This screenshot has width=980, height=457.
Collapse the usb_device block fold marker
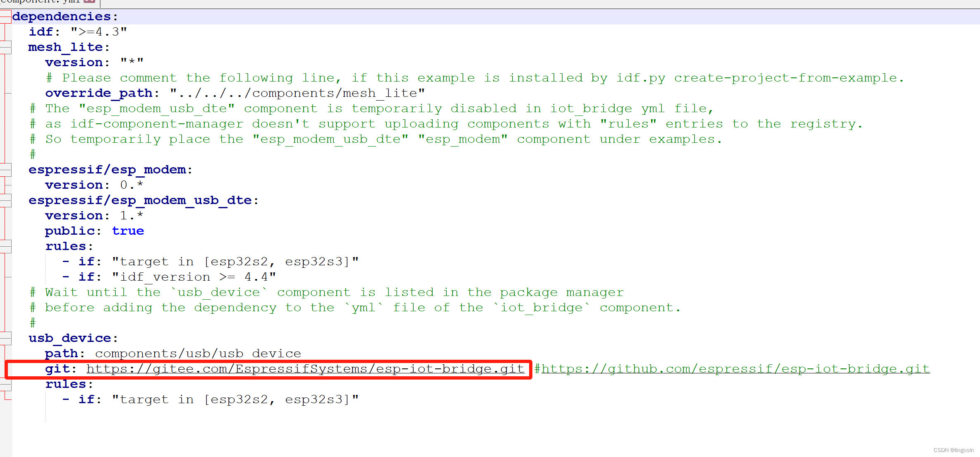tap(5, 338)
